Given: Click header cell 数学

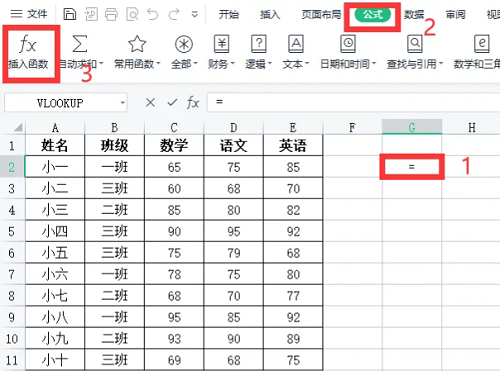Looking at the screenshot, I should [x=174, y=146].
